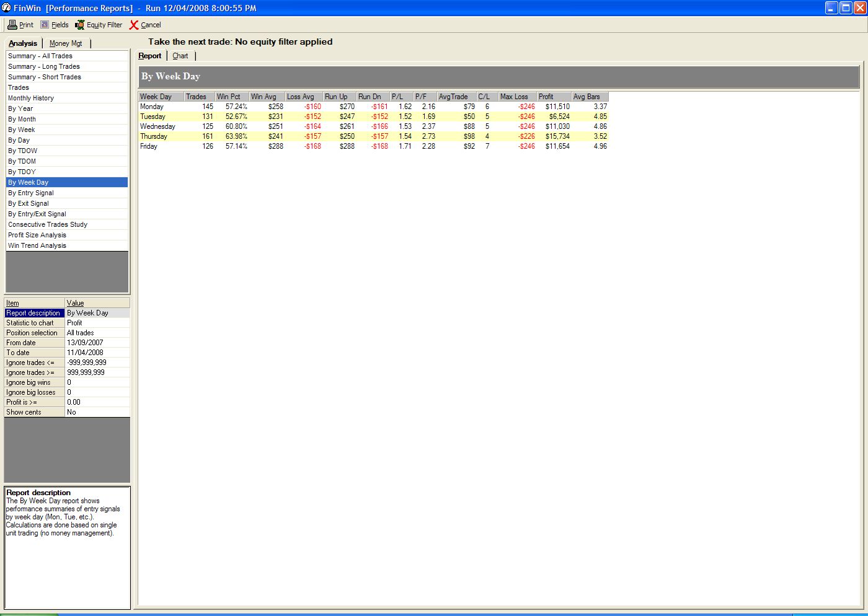Switch to the Money Mgt tab
This screenshot has height=616, width=868.
[x=66, y=43]
